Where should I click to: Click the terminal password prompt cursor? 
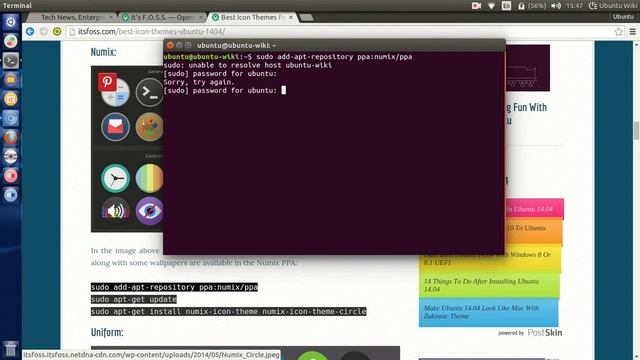click(x=284, y=90)
